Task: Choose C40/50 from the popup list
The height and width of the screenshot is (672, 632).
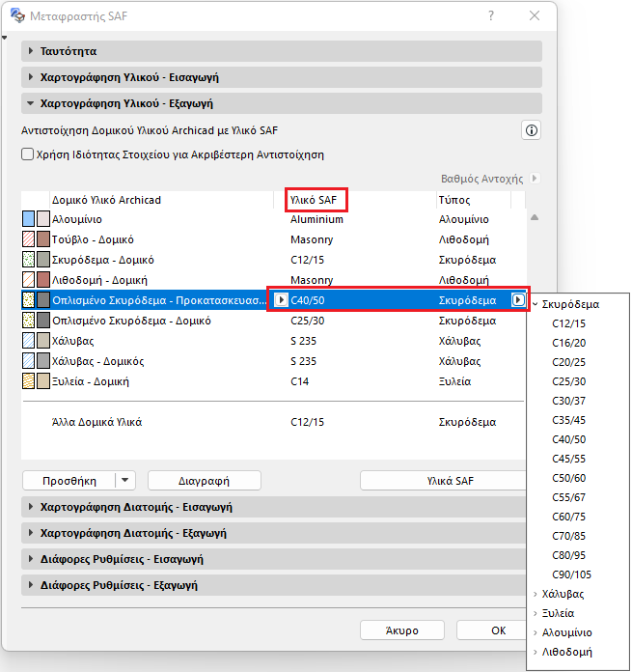Action: 568,439
